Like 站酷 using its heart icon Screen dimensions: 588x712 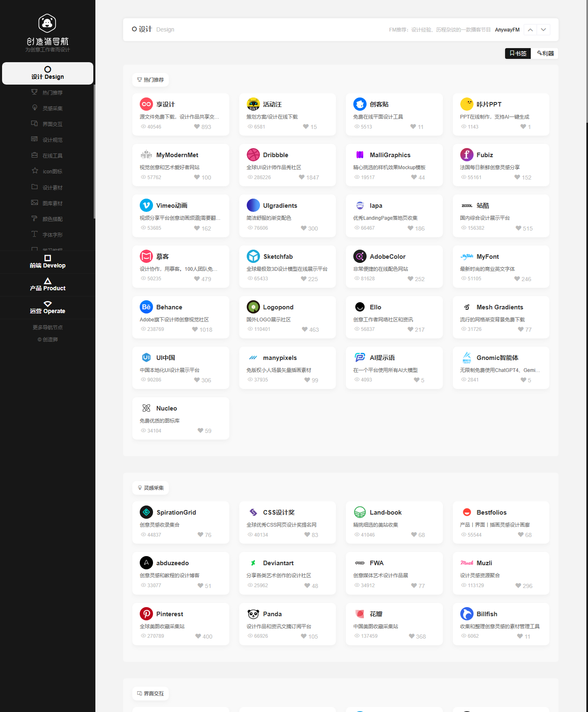pyautogui.click(x=518, y=228)
